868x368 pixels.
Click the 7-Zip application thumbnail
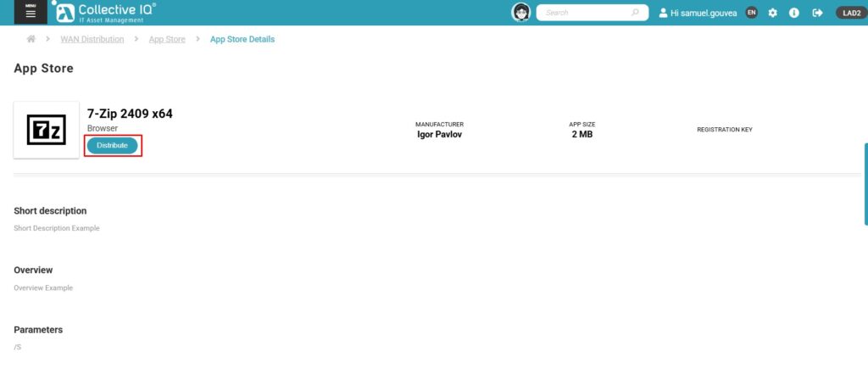click(47, 130)
